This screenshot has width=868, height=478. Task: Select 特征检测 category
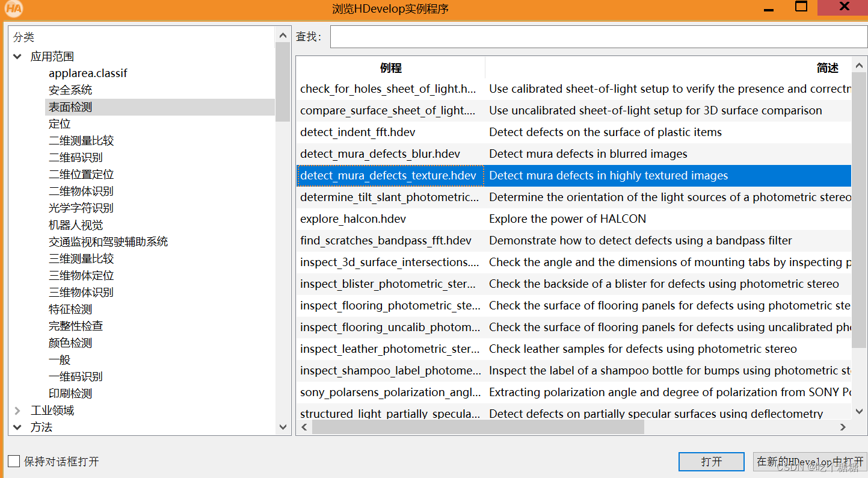(70, 309)
